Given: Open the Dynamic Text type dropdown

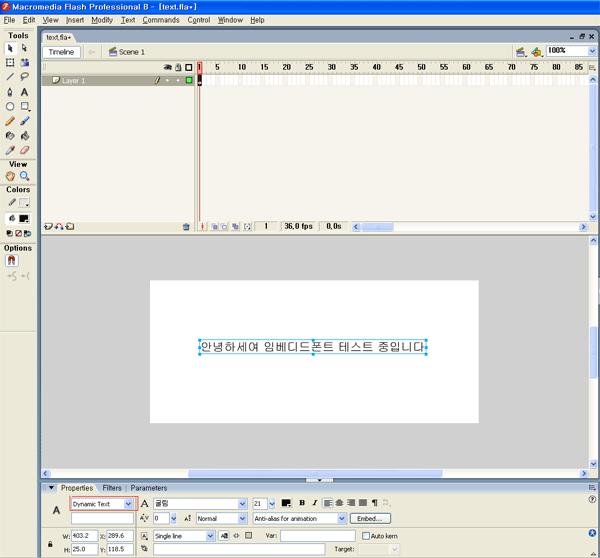Looking at the screenshot, I should pyautogui.click(x=102, y=504).
